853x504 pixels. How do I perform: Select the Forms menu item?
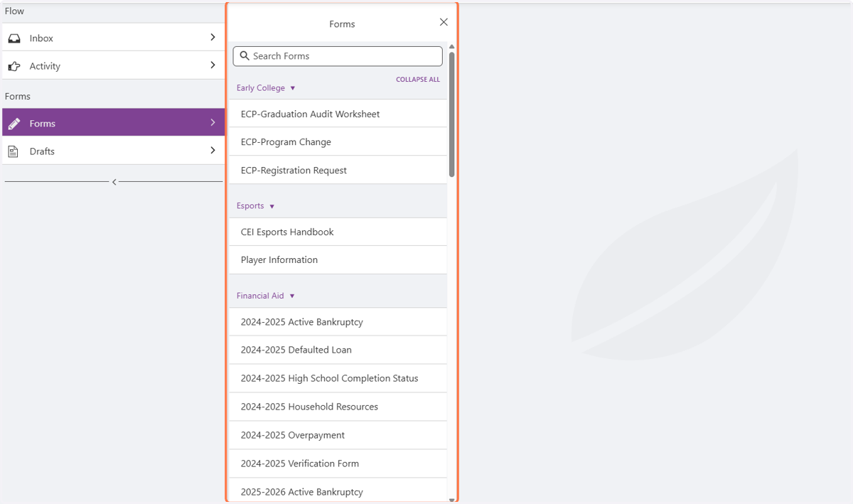pos(114,122)
